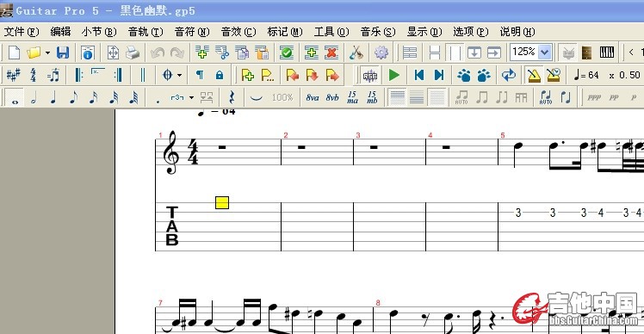Insert repeat close bar icon

click(x=119, y=75)
